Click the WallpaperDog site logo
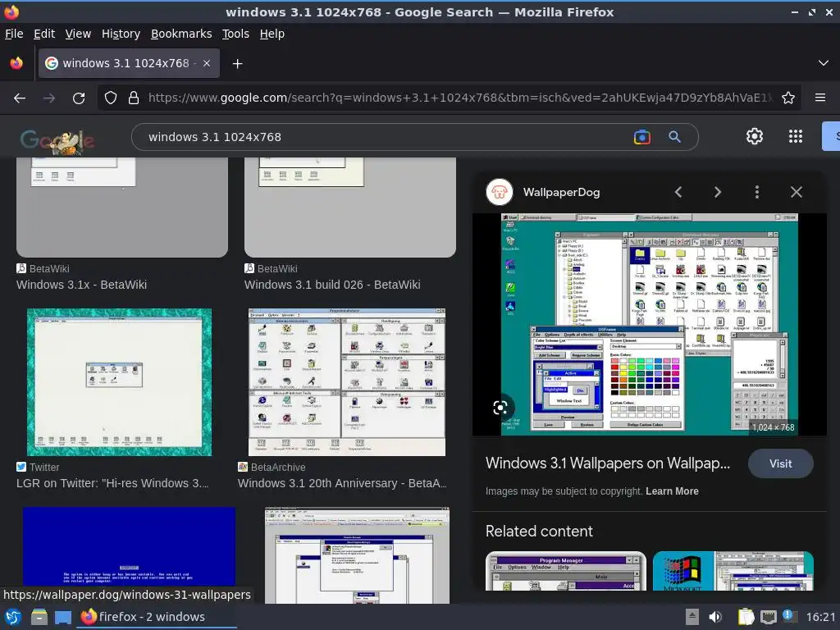 (x=500, y=192)
